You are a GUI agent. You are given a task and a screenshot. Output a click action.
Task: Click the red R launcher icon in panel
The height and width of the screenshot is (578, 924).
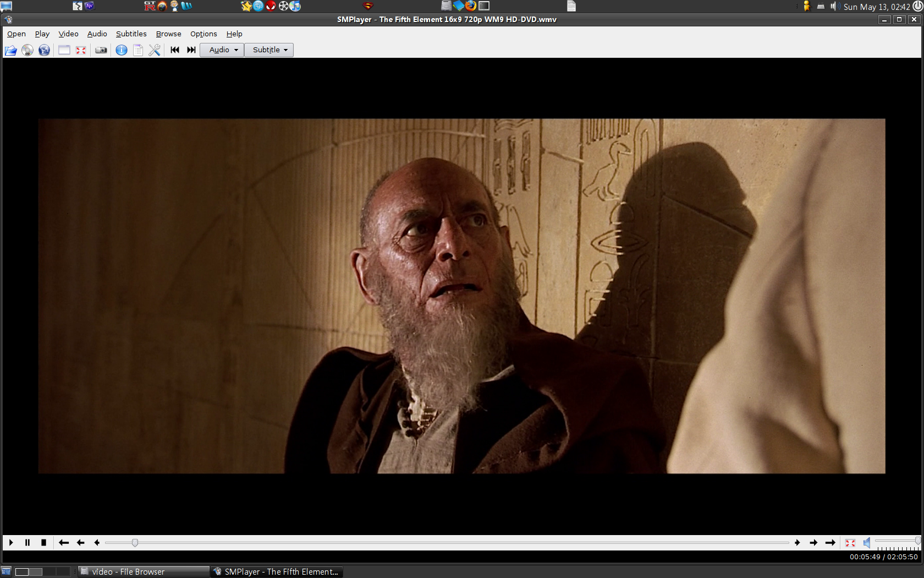click(150, 6)
